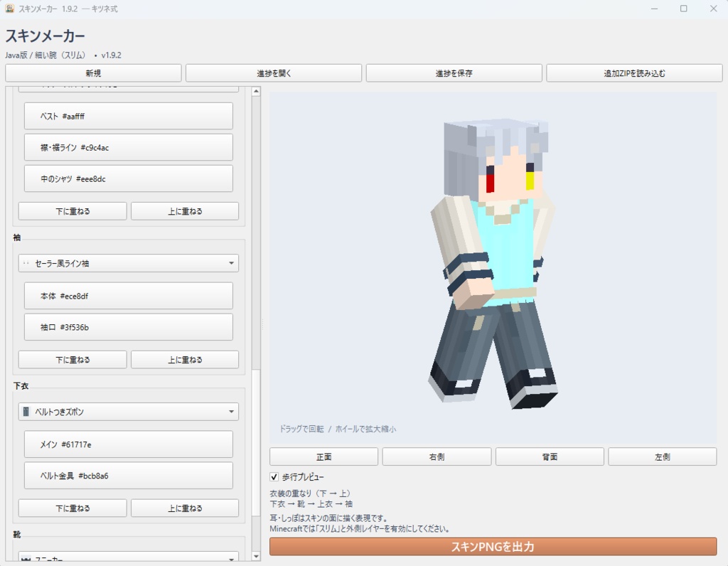Viewport: 728px width, 566px height.
Task: Open saved progress with 進捗を開く
Action: (x=274, y=73)
